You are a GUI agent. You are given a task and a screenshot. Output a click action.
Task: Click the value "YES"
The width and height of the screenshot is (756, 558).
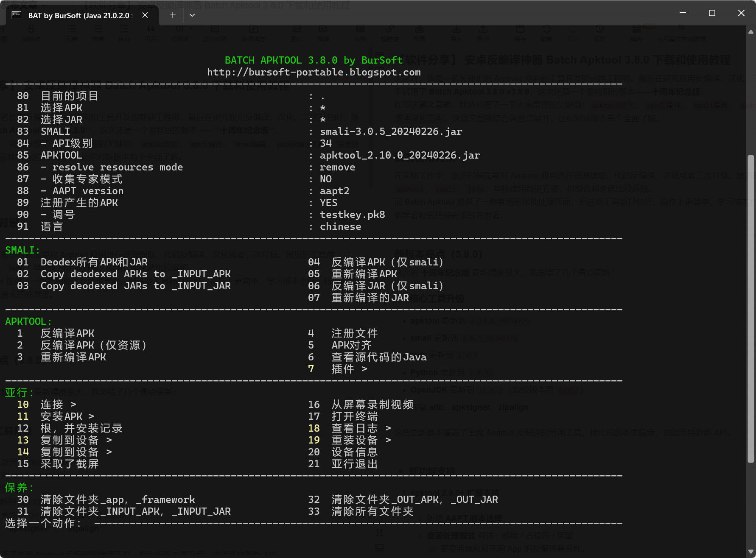coord(329,203)
